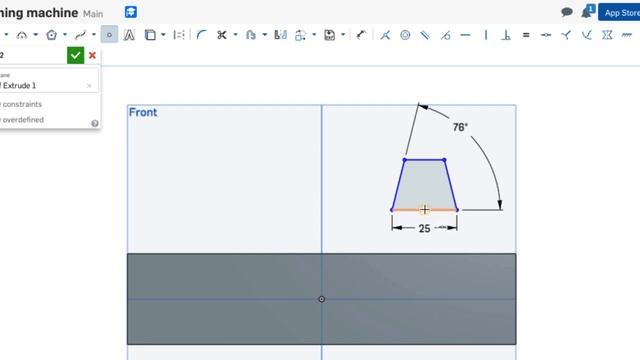Expand the insert DXF dropdown arrow
Screen dimensions: 640x360
click(x=343, y=35)
